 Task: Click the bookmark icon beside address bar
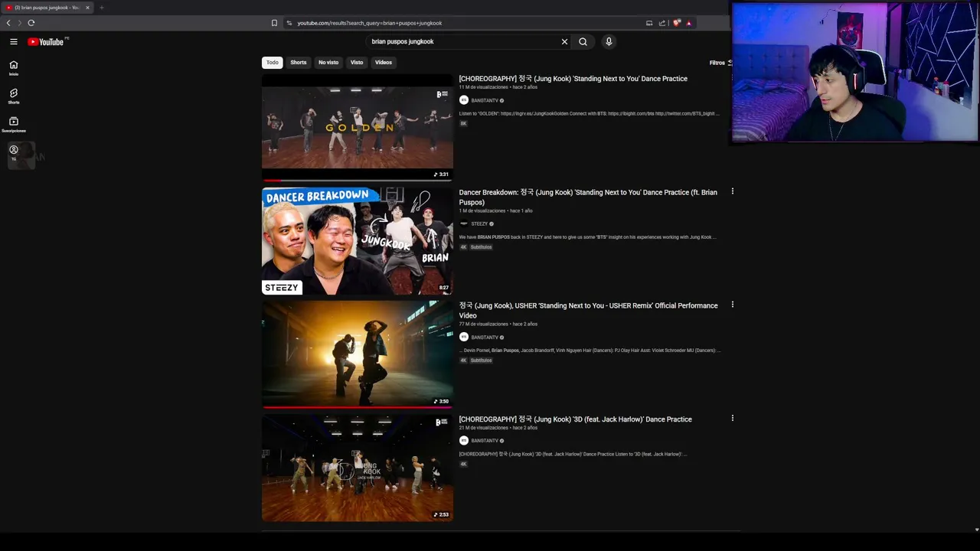[274, 23]
